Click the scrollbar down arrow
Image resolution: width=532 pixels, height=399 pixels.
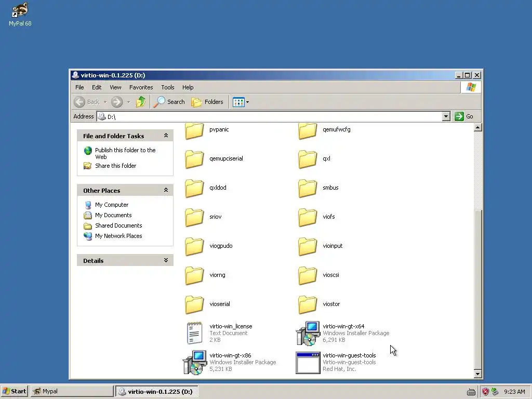(x=478, y=374)
